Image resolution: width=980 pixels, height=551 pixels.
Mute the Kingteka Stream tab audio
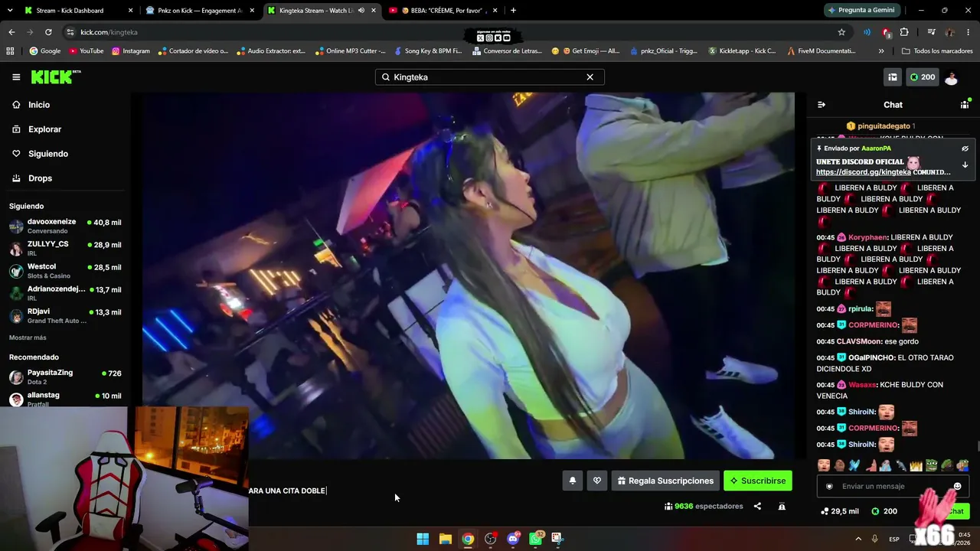[x=361, y=11]
